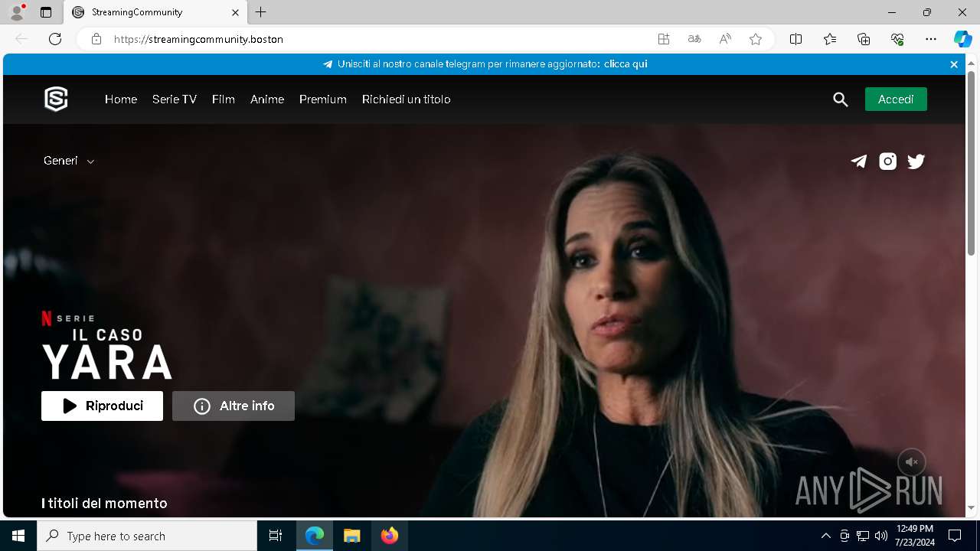This screenshot has width=980, height=551.
Task: Open the tab actions menu icon
Action: [46, 12]
